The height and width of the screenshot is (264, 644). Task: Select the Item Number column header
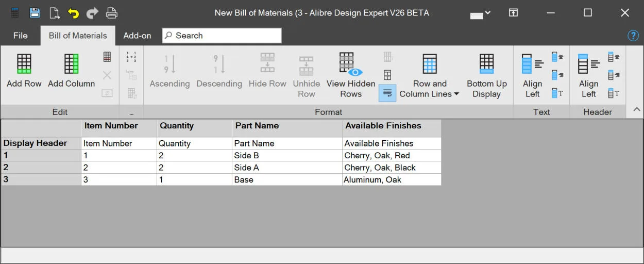pos(119,128)
